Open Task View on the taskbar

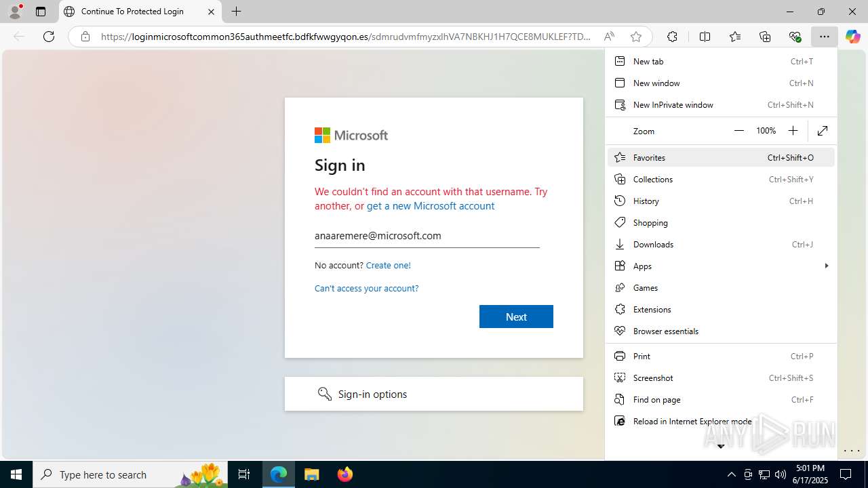point(244,474)
